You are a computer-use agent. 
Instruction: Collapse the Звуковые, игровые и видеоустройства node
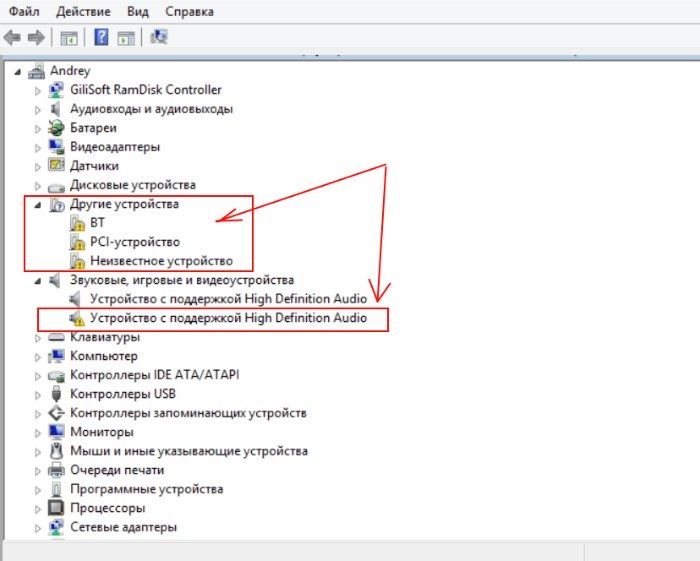pyautogui.click(x=39, y=281)
